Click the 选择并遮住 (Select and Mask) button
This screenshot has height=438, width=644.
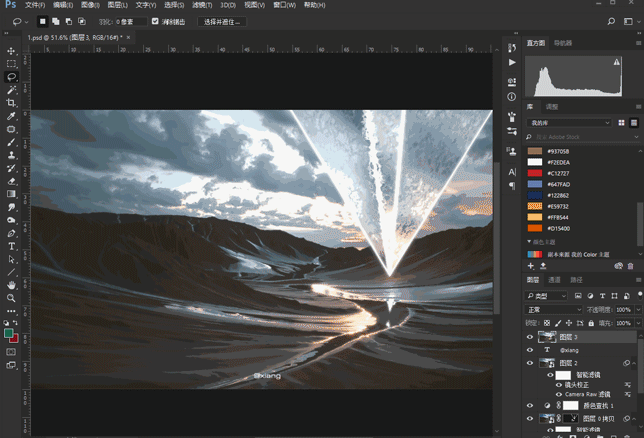click(x=221, y=21)
